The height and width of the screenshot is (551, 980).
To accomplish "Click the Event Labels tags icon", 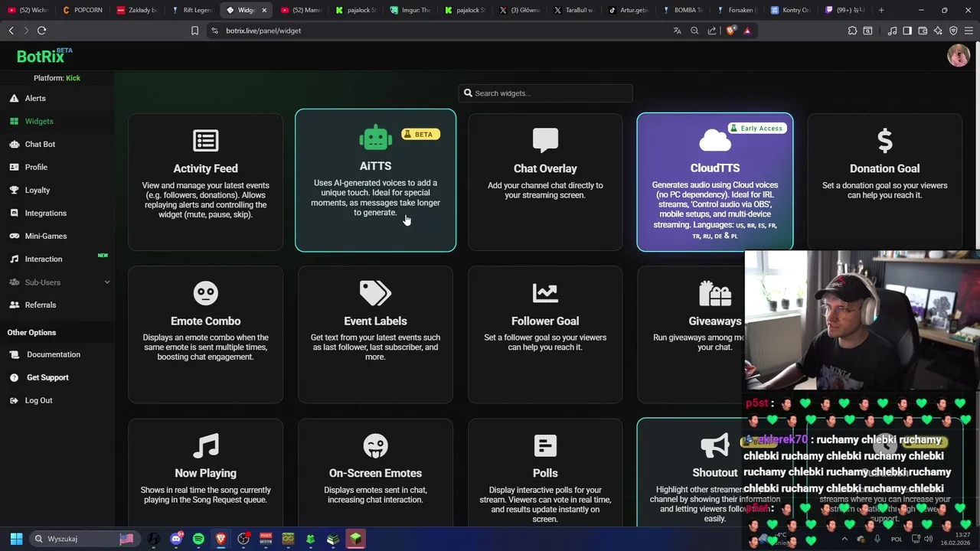I will 375,293.
